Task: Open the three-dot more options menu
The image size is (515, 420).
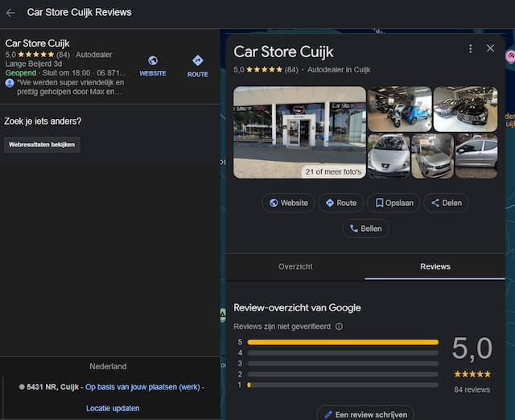Action: [470, 49]
